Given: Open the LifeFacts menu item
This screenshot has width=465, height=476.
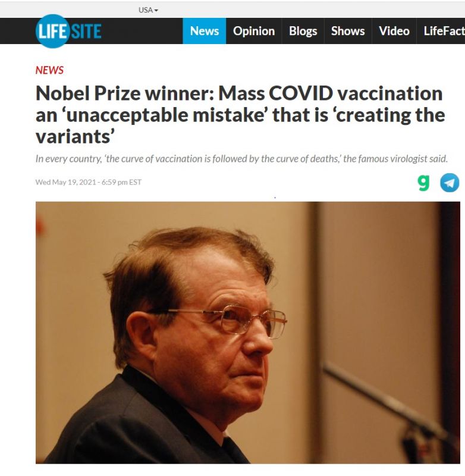Looking at the screenshot, I should 443,31.
